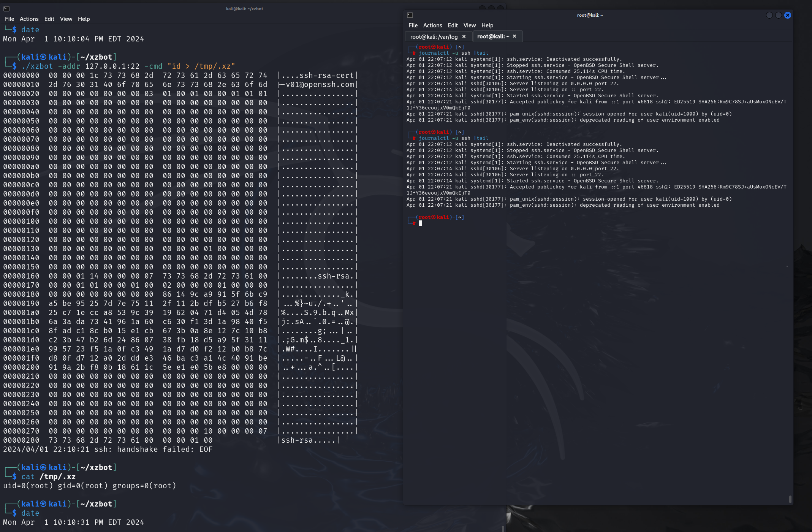
Task: Open View menu in root@kali terminal
Action: pyautogui.click(x=469, y=25)
